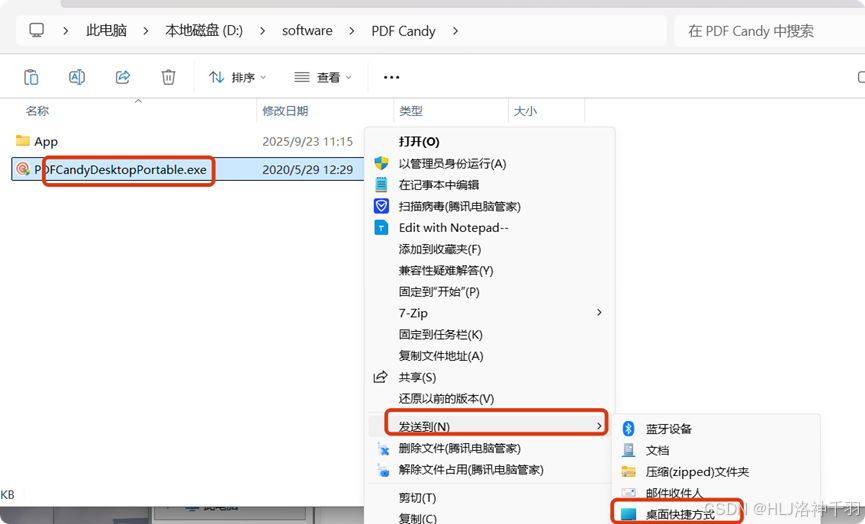This screenshot has width=865, height=524.
Task: Click the 2020/5/29 12:29 date cell
Action: (307, 170)
